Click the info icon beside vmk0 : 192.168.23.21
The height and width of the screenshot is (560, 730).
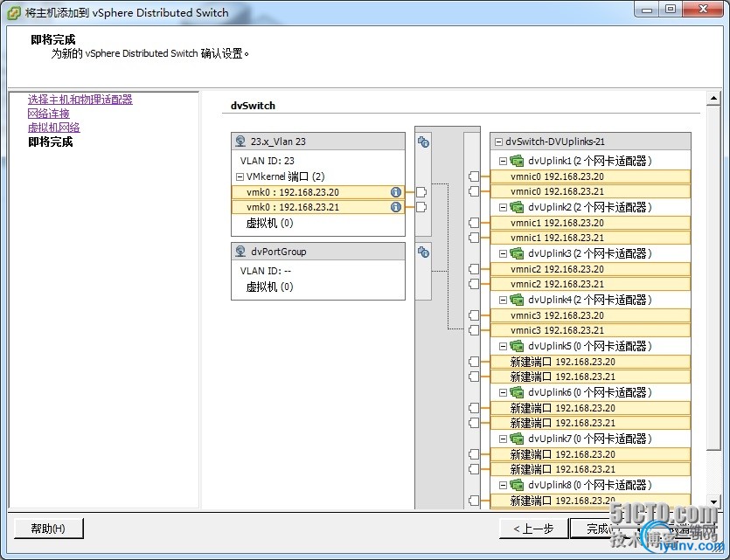[x=396, y=207]
